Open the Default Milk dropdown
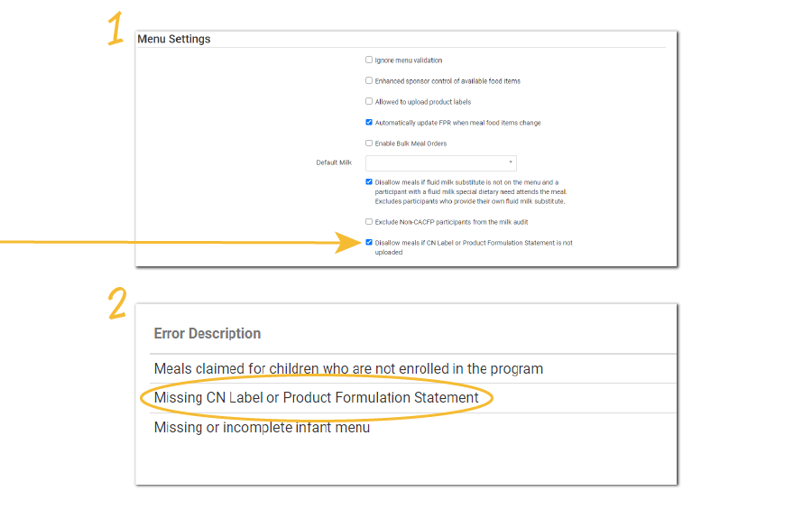812x519 pixels. [x=440, y=163]
